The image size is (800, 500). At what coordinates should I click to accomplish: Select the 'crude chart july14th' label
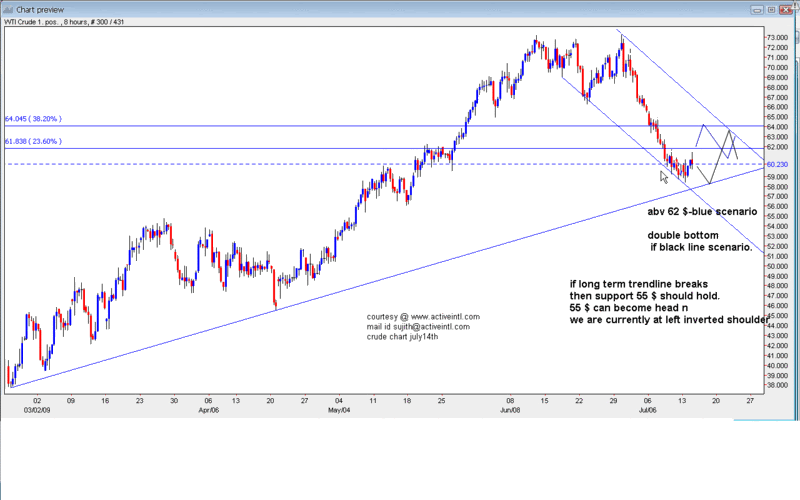(x=404, y=337)
